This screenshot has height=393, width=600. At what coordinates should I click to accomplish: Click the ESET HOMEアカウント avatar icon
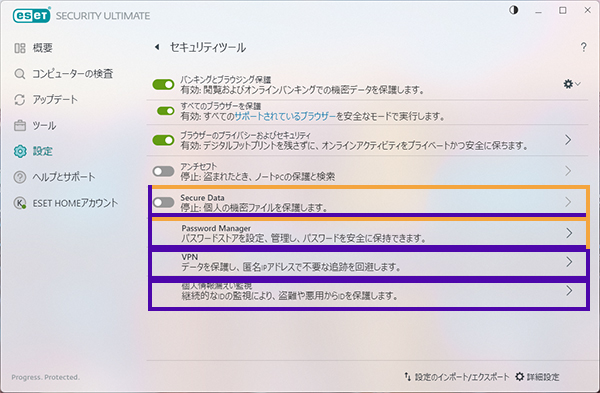20,203
